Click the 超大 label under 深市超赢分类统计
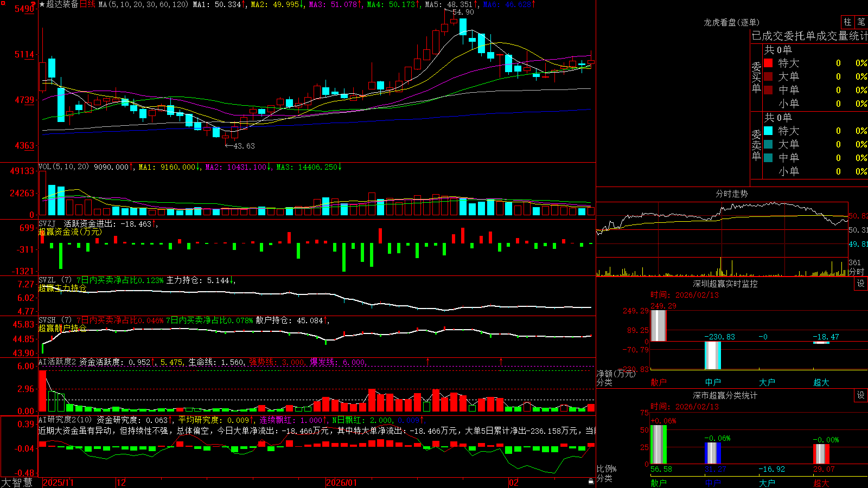 [821, 483]
